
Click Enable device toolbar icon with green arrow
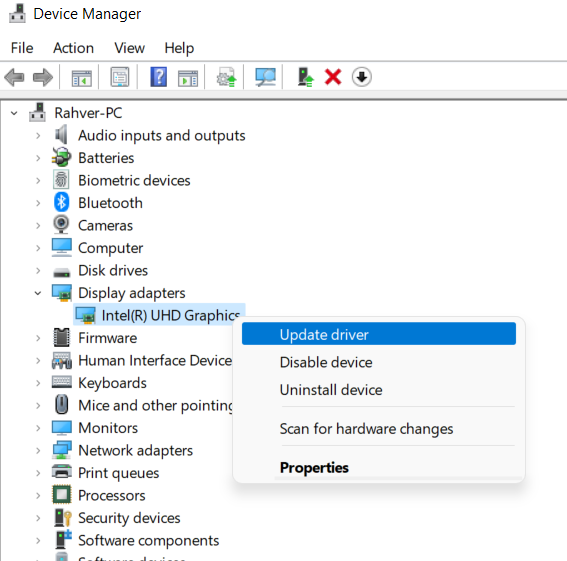click(x=305, y=77)
